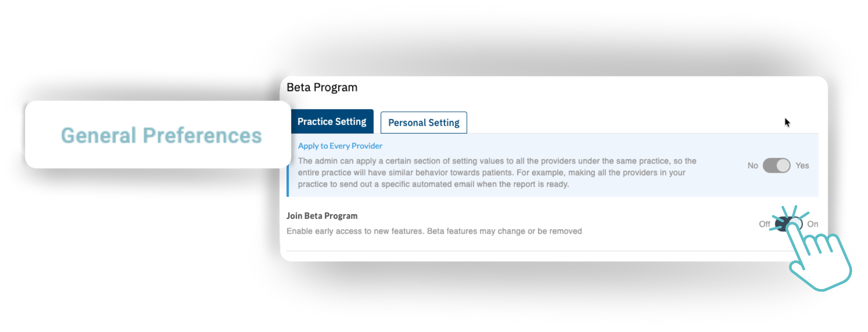Image resolution: width=868 pixels, height=332 pixels.
Task: Select the On label next to beta toggle
Action: 813,224
